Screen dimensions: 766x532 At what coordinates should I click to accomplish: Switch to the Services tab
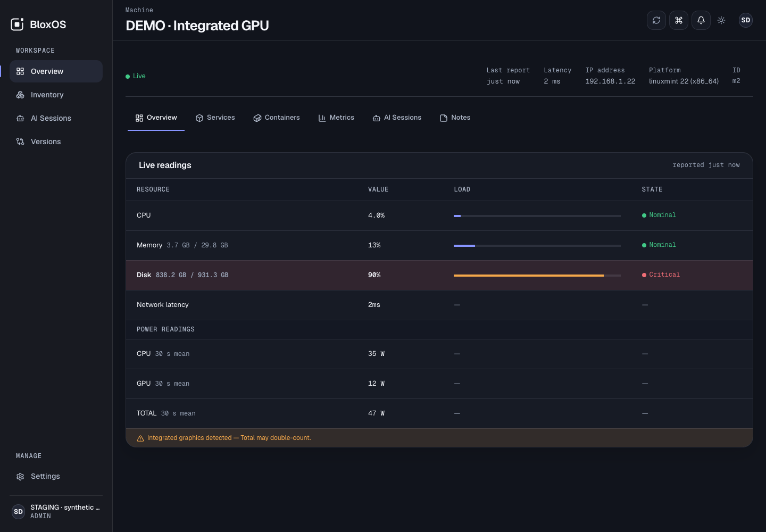click(215, 118)
